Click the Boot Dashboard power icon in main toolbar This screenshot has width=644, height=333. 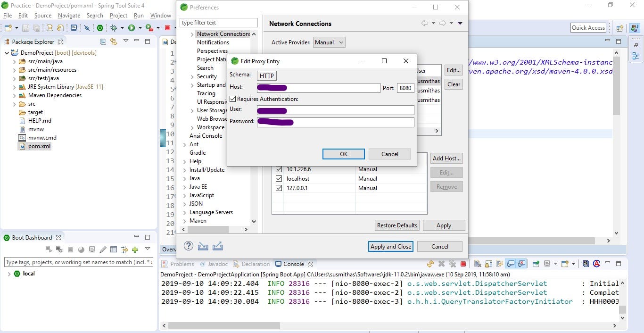100,28
